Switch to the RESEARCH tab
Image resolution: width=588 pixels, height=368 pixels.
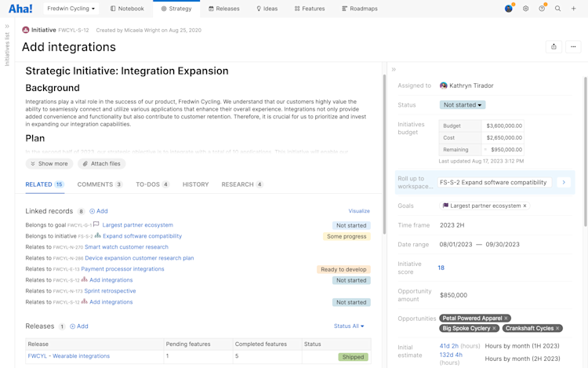[242, 184]
